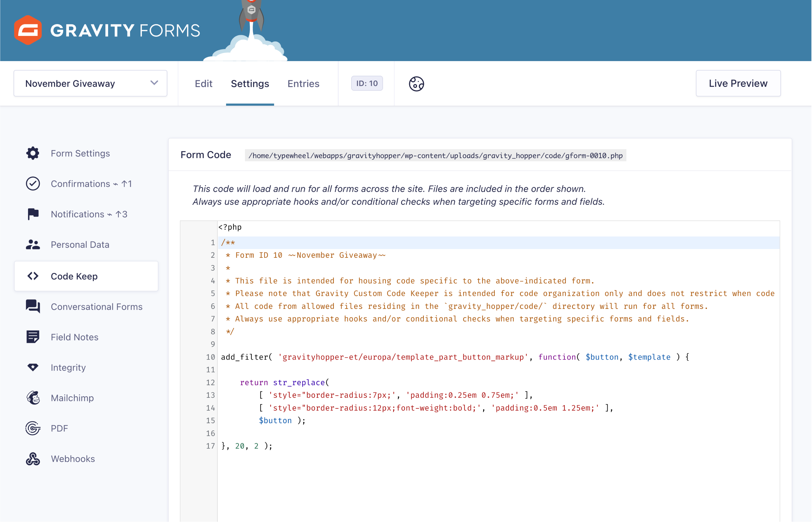Click the closing '}, 20, 2 );' line
The height and width of the screenshot is (522, 812).
coord(247,446)
